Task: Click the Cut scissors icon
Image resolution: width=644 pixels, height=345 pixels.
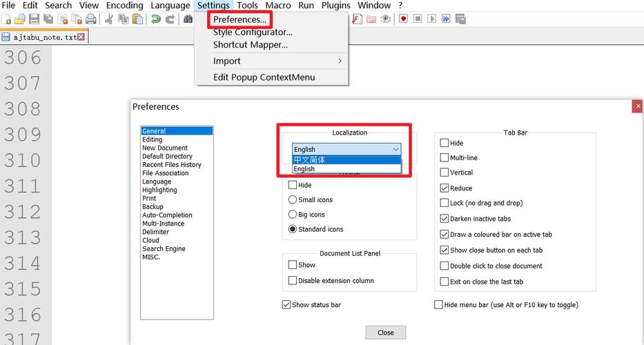Action: click(x=109, y=19)
